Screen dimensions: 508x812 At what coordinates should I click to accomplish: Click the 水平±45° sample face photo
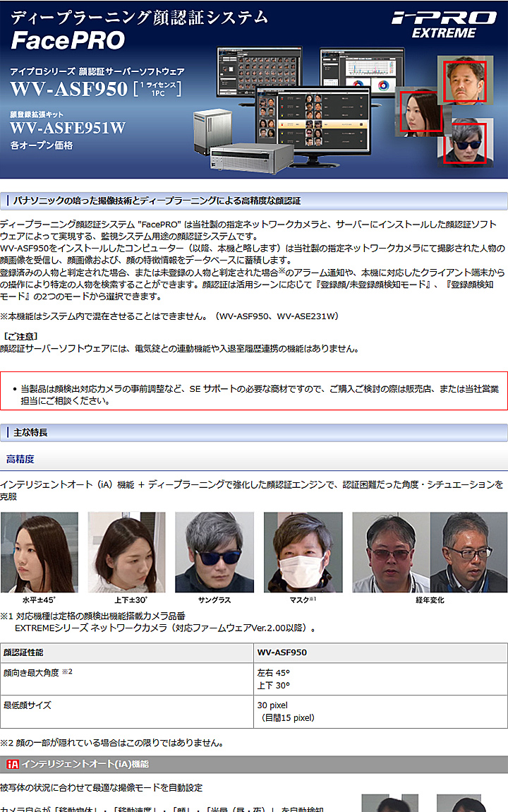(40, 552)
